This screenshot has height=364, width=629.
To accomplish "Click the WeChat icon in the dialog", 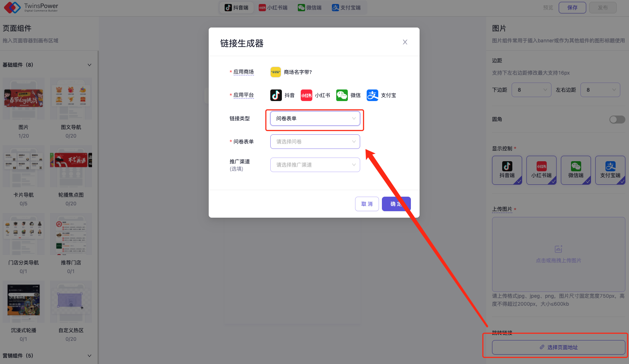I will [x=342, y=95].
